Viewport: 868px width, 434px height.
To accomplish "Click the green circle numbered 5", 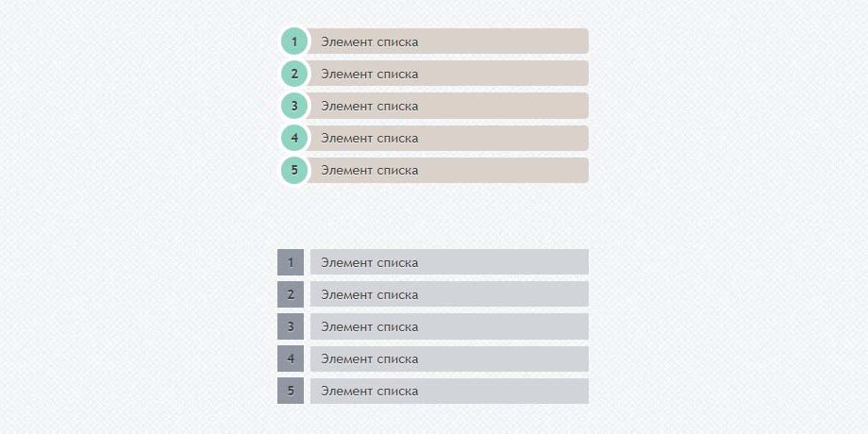I will point(294,170).
